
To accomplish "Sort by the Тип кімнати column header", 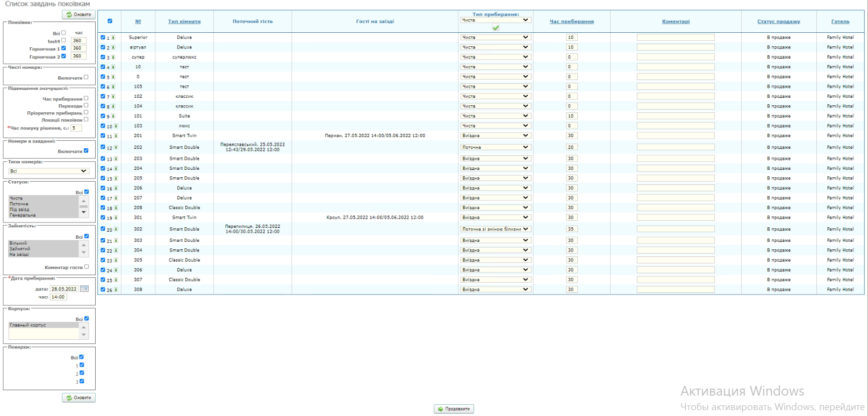I will [184, 21].
